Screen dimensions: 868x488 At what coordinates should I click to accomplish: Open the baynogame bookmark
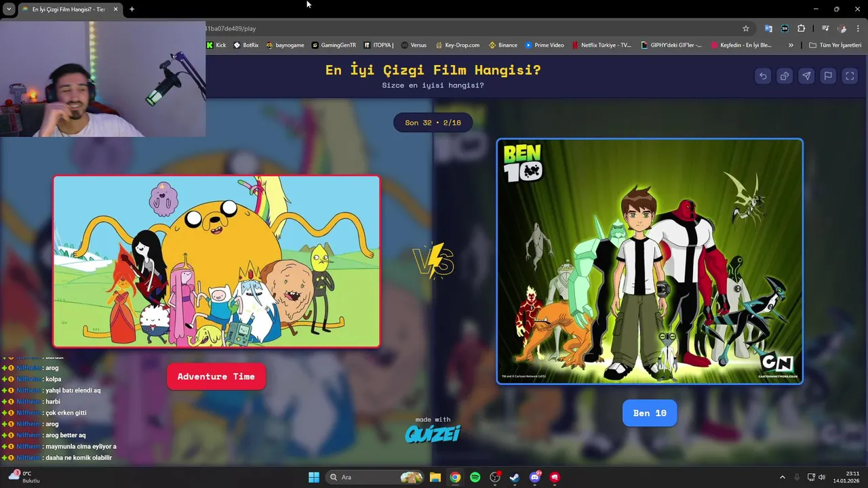point(285,45)
